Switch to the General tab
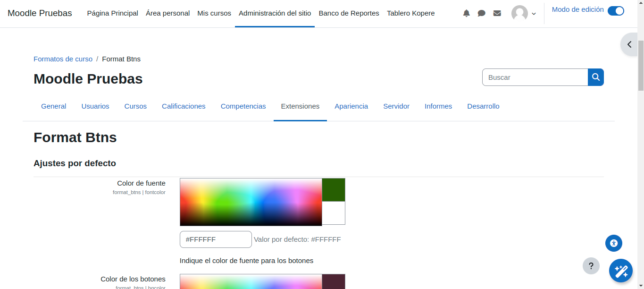This screenshot has height=289, width=644. coord(54,106)
